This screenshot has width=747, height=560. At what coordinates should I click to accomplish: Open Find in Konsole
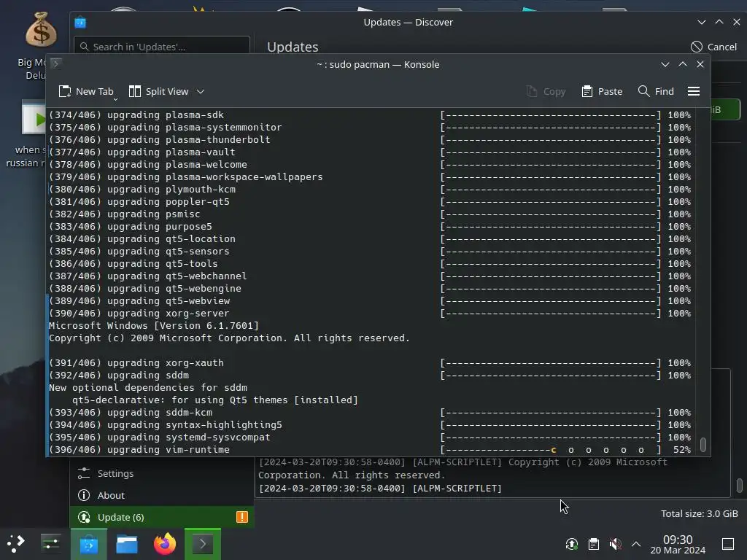pyautogui.click(x=656, y=91)
